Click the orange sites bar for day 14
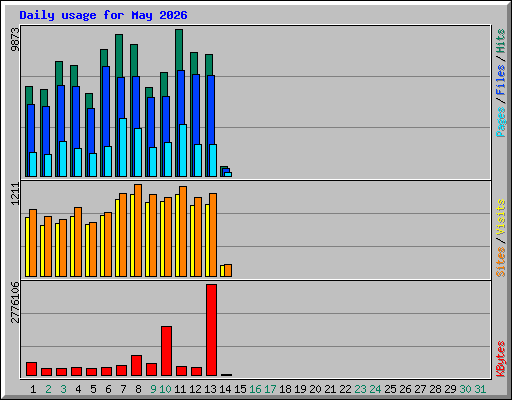 point(228,271)
